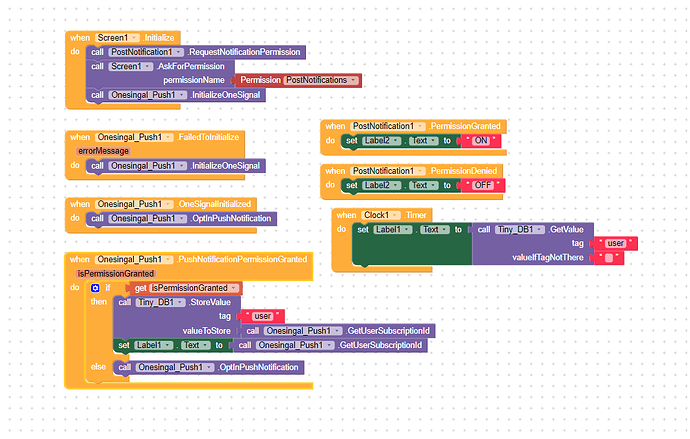The width and height of the screenshot is (690, 439).
Task: Click the errorMessage parameter
Action: pos(103,151)
